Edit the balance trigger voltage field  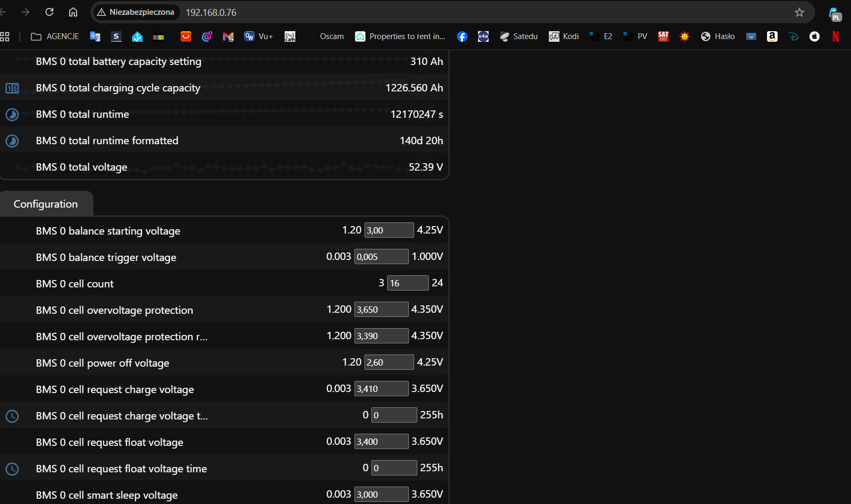381,256
